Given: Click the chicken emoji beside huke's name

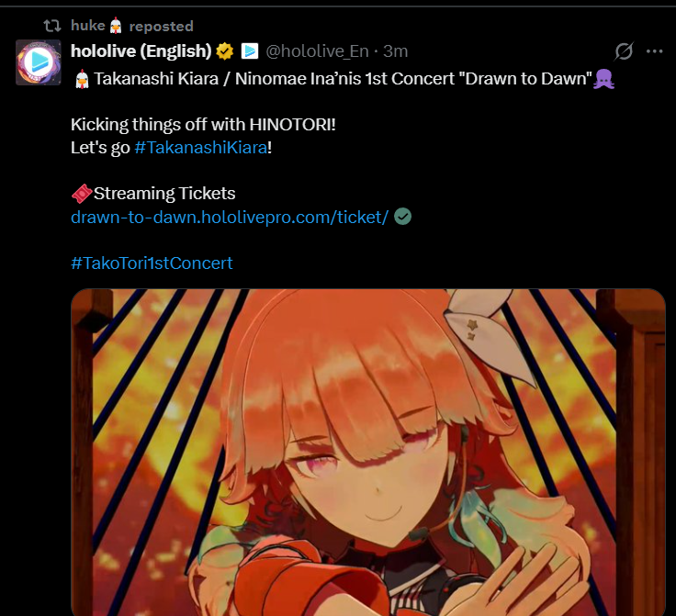Looking at the screenshot, I should click(x=116, y=26).
